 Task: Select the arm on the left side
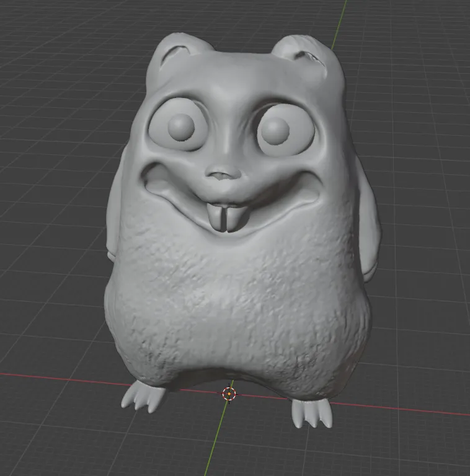[115, 217]
